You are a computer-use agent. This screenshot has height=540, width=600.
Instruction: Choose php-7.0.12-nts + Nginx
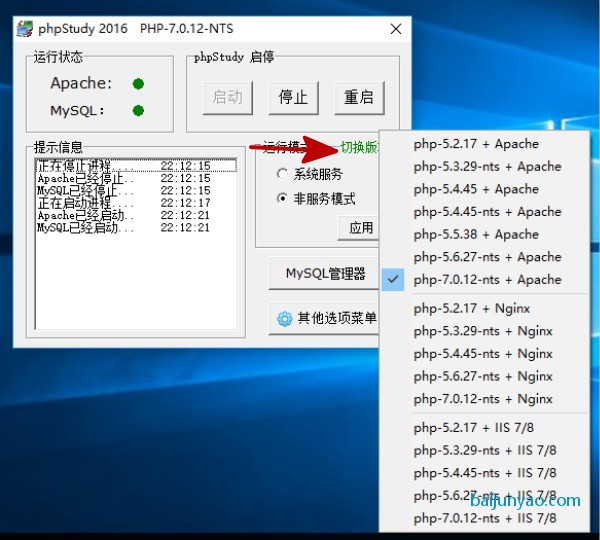[484, 399]
